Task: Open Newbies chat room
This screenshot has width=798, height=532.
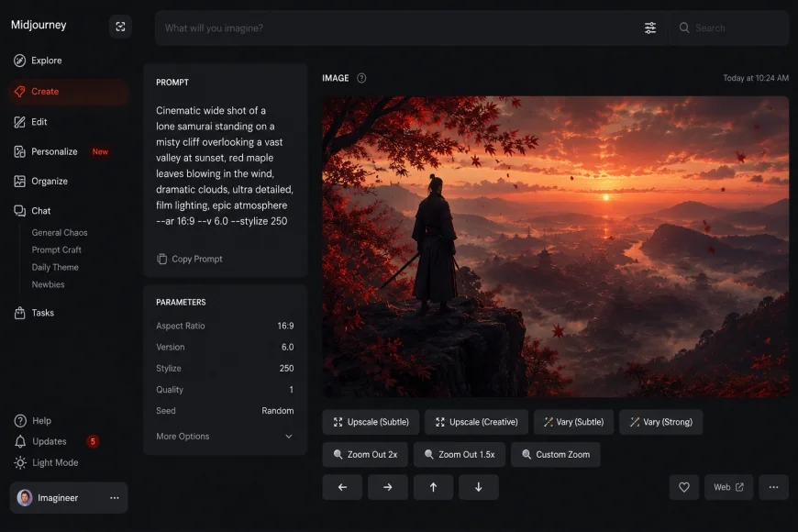Action: click(x=48, y=284)
